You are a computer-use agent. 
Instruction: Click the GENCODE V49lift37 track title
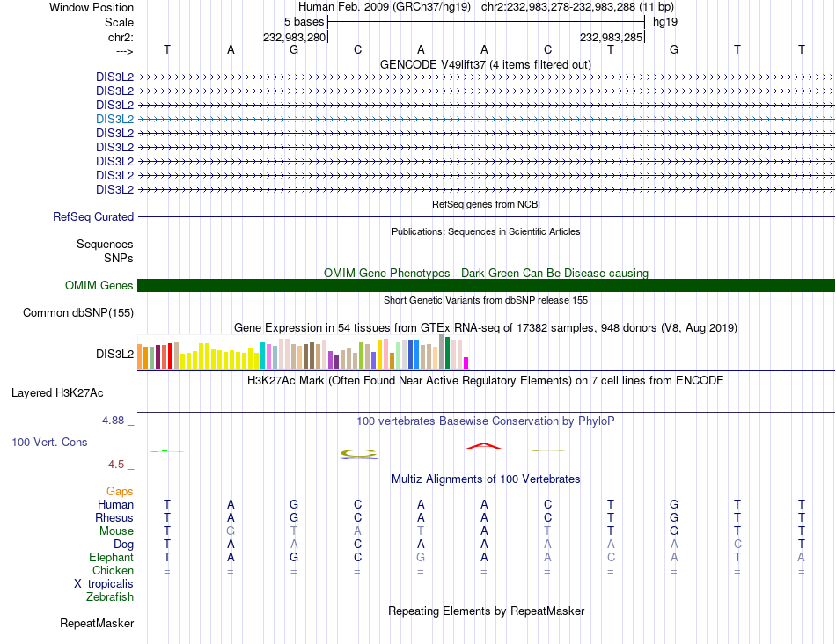[x=485, y=64]
